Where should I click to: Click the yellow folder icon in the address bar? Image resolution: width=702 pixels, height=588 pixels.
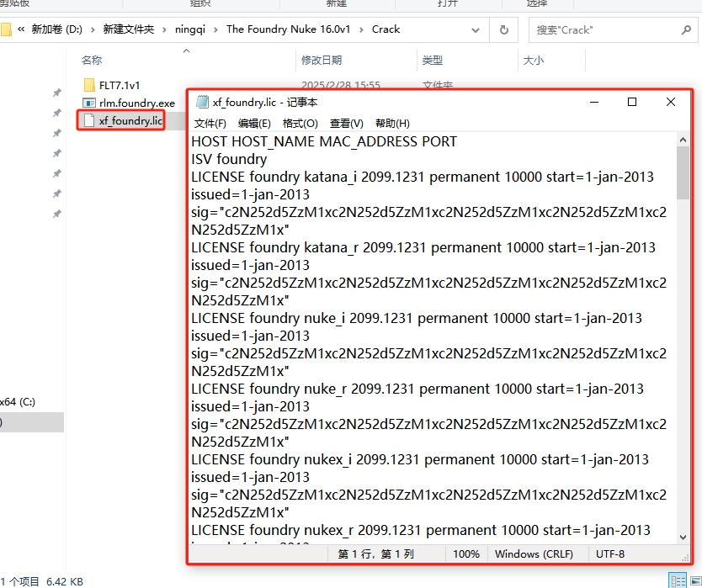7,29
